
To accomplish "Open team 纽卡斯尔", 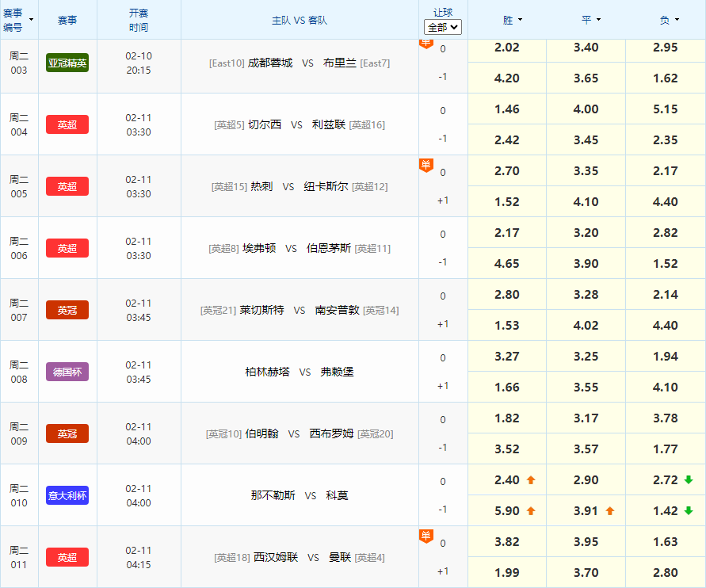I will tap(326, 186).
